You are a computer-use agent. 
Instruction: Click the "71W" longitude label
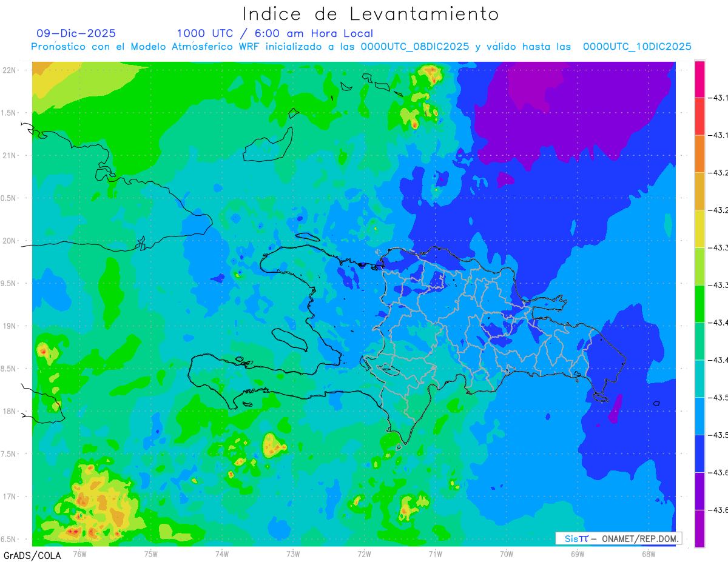tap(435, 554)
